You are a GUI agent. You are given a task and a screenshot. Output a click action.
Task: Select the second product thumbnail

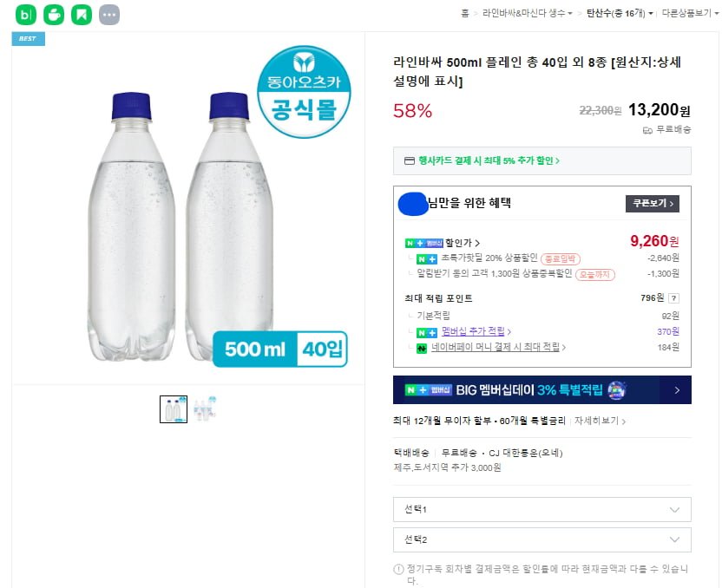[205, 408]
